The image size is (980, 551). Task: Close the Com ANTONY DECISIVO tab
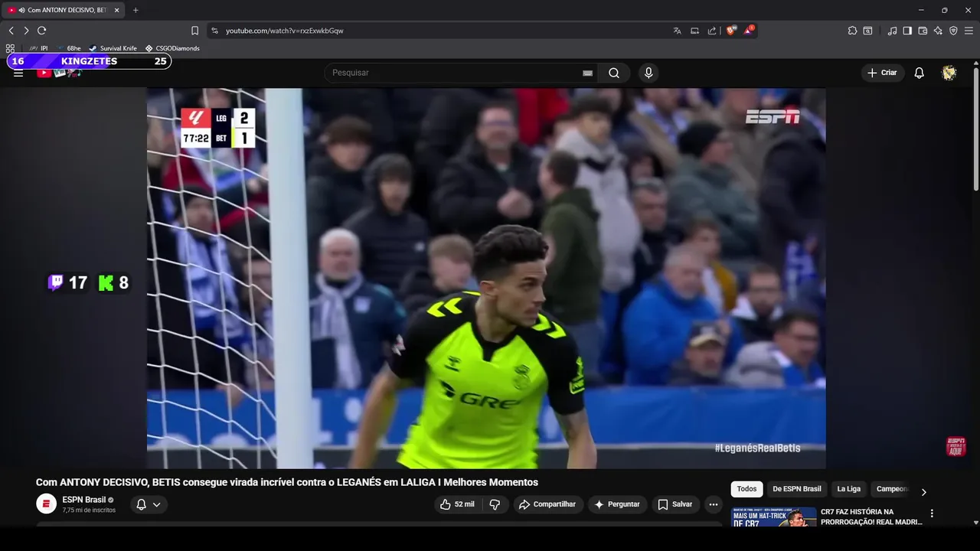pyautogui.click(x=116, y=10)
